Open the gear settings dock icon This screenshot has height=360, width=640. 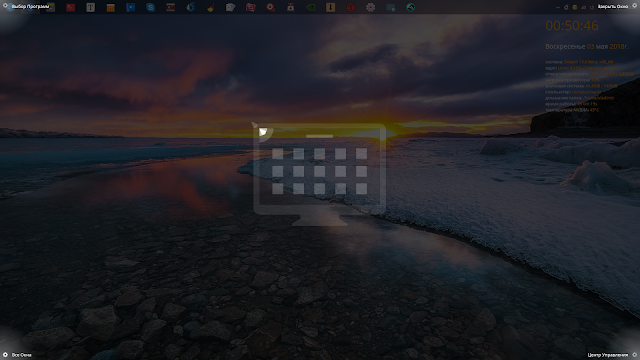click(371, 7)
